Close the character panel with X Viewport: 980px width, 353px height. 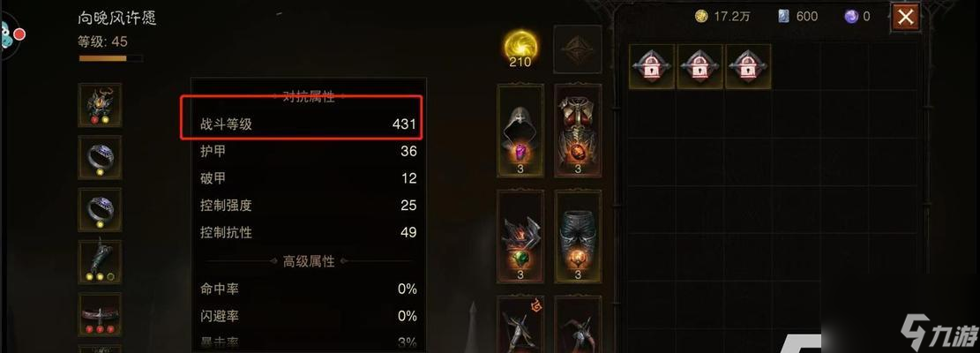(x=906, y=17)
